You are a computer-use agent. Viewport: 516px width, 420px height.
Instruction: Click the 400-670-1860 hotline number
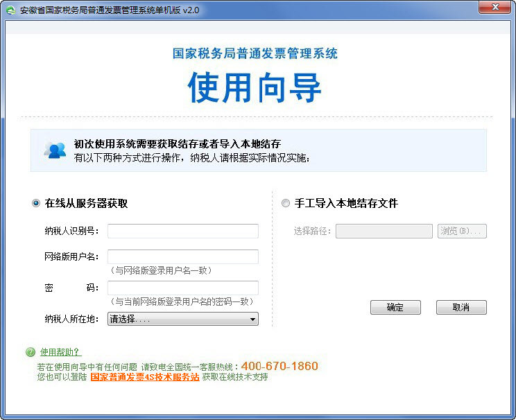click(279, 366)
